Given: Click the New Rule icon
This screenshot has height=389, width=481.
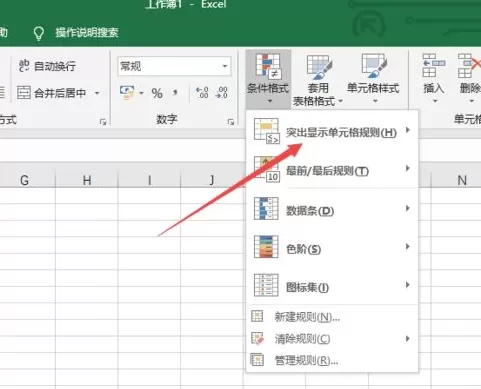Looking at the screenshot, I should point(257,316).
